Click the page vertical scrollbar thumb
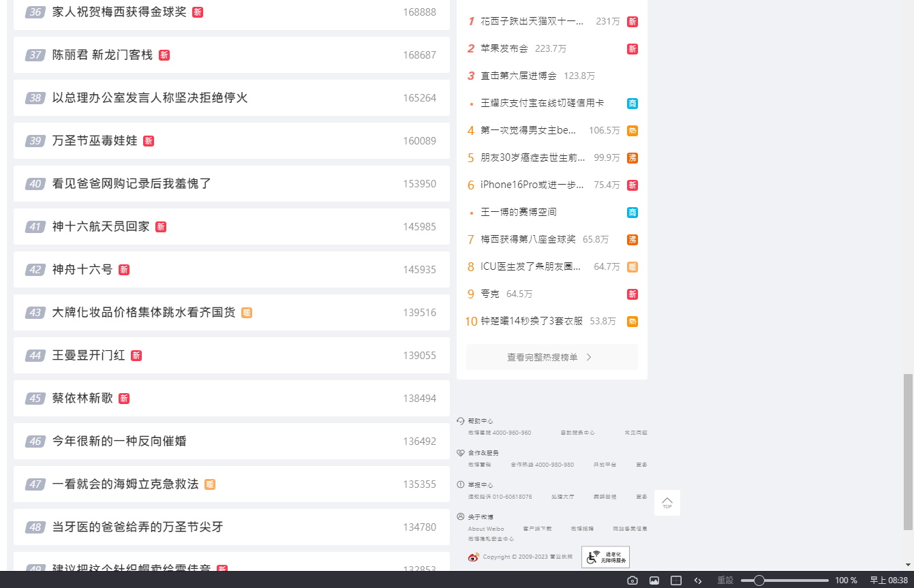Image resolution: width=914 pixels, height=588 pixels. pos(907,452)
